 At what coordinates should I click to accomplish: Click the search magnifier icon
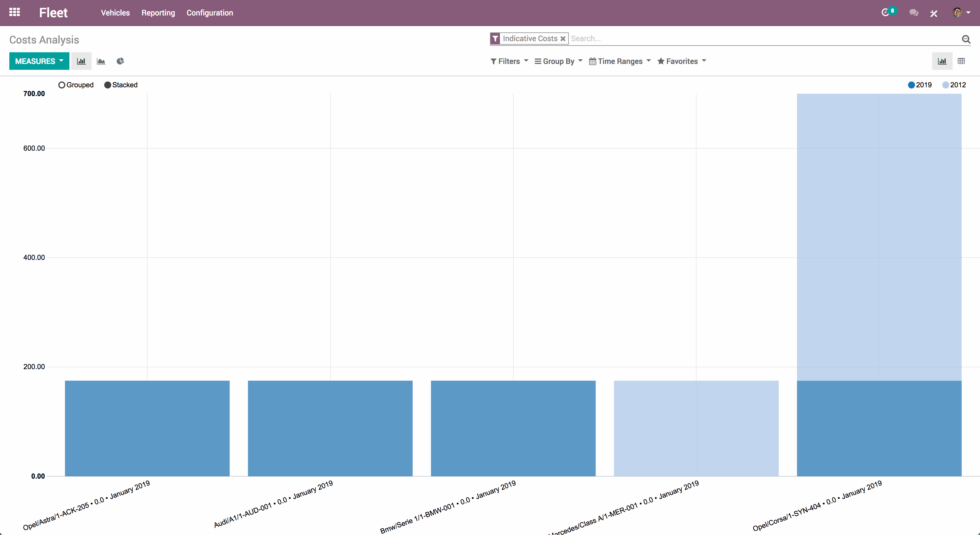pyautogui.click(x=966, y=39)
